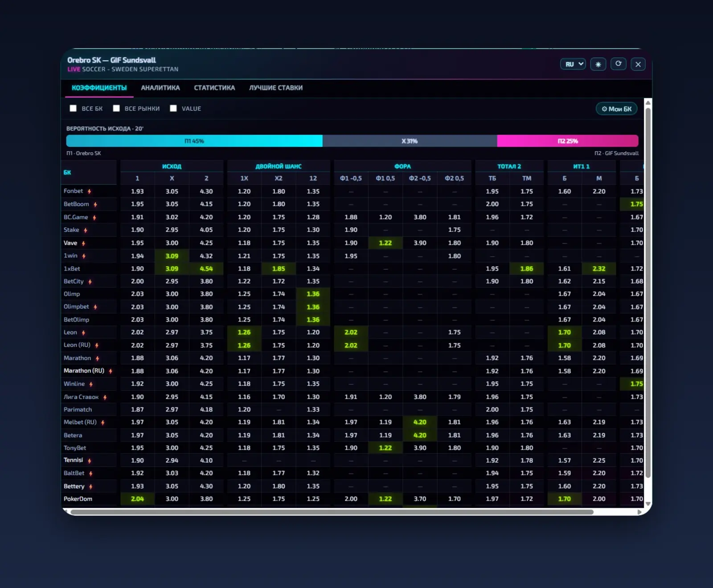This screenshot has height=588, width=713.
Task: Click the lightning icon next to Fonbet
Action: tap(89, 191)
